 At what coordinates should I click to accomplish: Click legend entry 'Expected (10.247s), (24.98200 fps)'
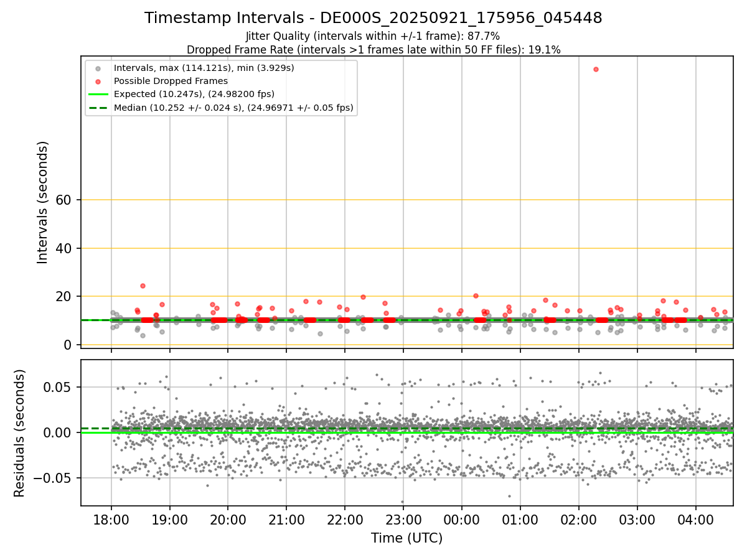[194, 94]
